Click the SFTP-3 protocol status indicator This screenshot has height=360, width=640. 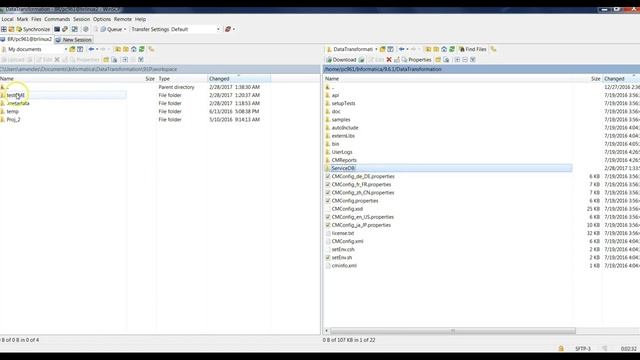583,349
